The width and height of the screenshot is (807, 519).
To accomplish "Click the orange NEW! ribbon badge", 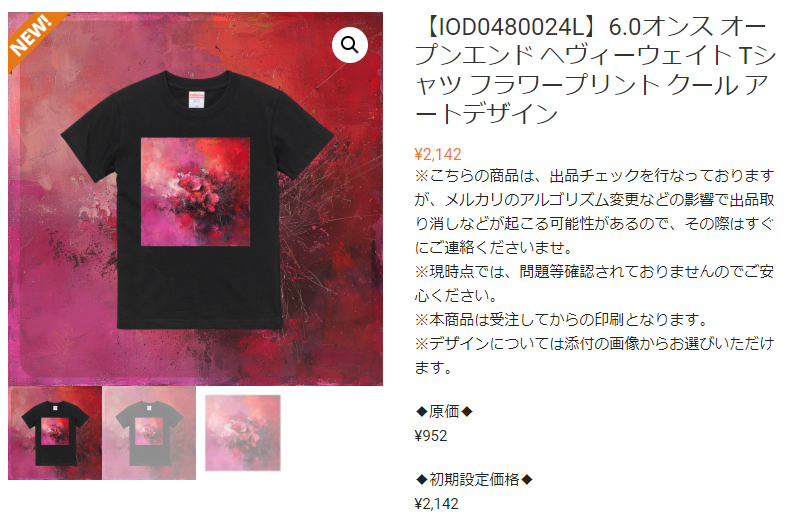I will coord(34,37).
